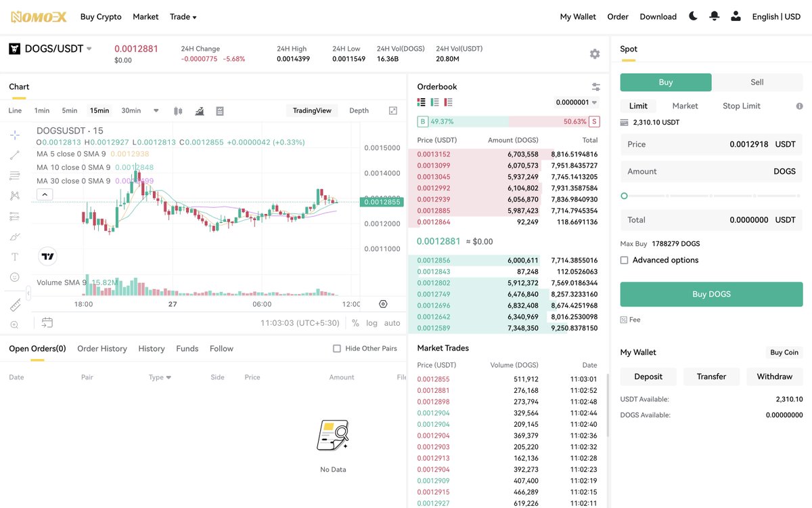
Task: Open DOGS/USDT pair selector dropdown
Action: point(89,49)
